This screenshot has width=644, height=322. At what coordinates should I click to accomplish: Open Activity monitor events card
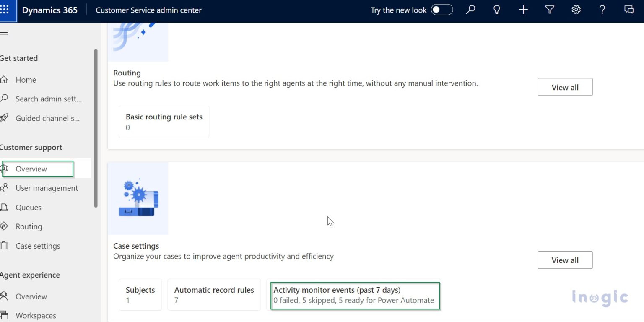[x=354, y=295]
